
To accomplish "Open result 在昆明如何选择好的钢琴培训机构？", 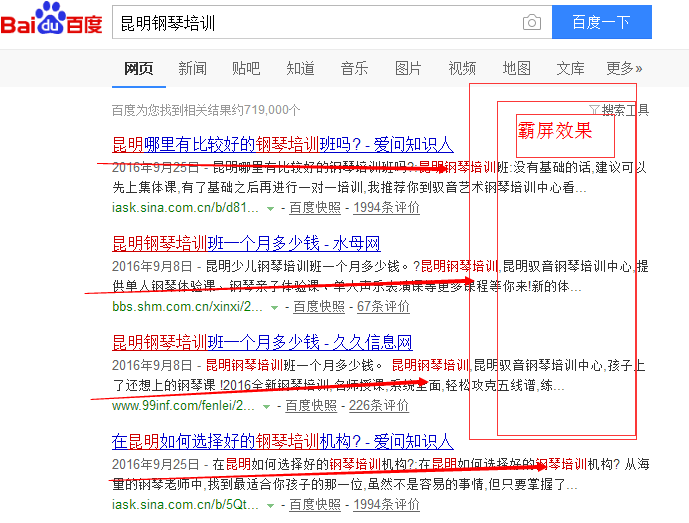I will pos(283,441).
